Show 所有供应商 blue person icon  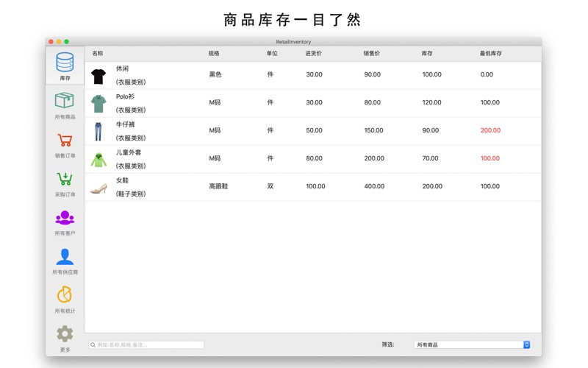pos(65,257)
